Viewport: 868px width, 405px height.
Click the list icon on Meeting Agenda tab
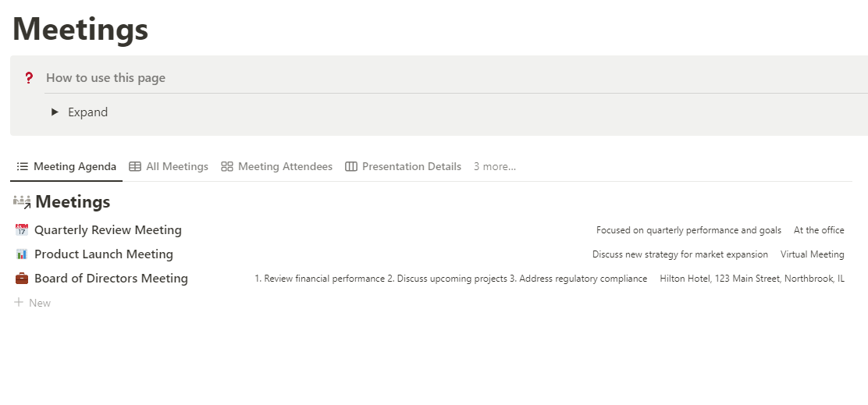[x=23, y=166]
